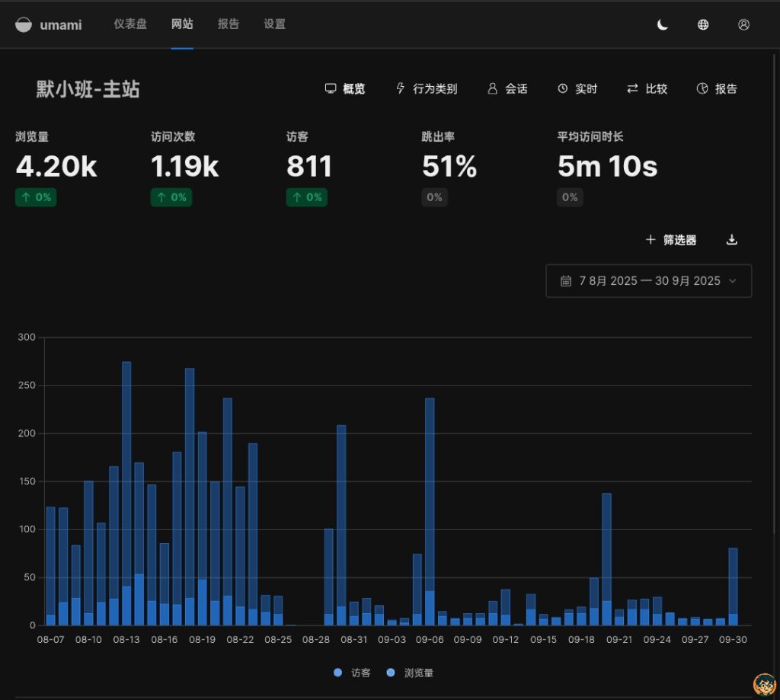Open the 筛选器 filter menu
The image size is (780, 700).
pyautogui.click(x=670, y=240)
